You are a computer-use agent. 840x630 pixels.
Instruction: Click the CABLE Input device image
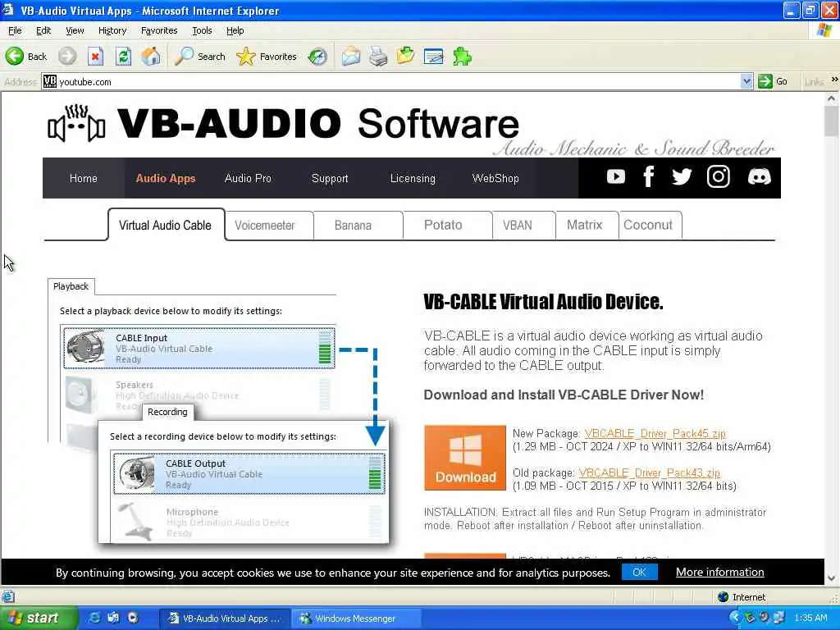click(86, 347)
